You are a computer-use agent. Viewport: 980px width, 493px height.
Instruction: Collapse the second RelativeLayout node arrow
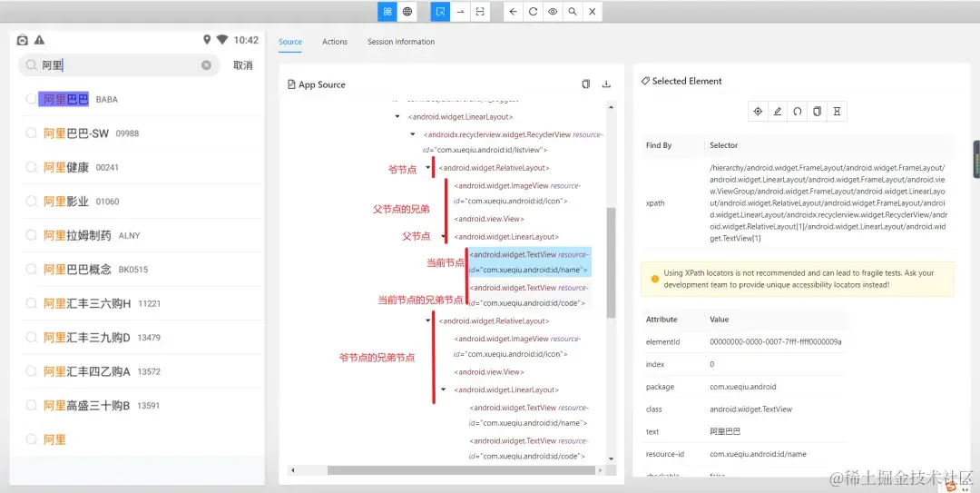pos(428,321)
